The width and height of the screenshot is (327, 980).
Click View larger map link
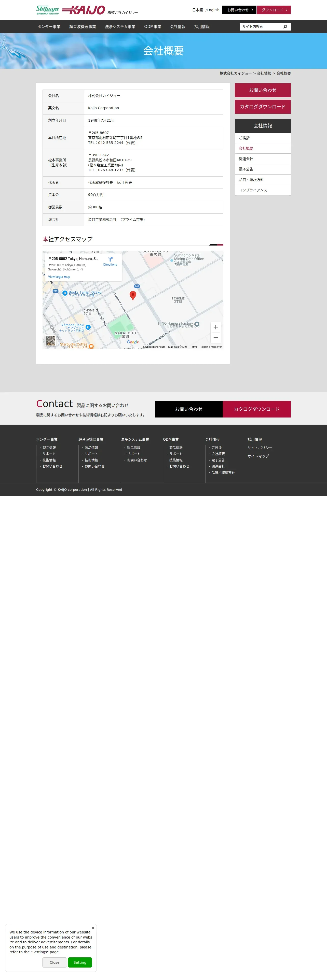[59, 277]
